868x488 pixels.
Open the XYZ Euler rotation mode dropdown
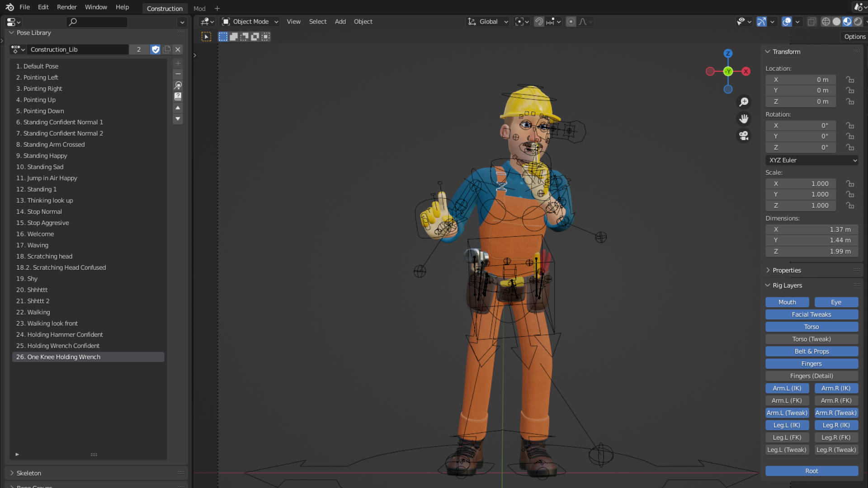point(811,160)
